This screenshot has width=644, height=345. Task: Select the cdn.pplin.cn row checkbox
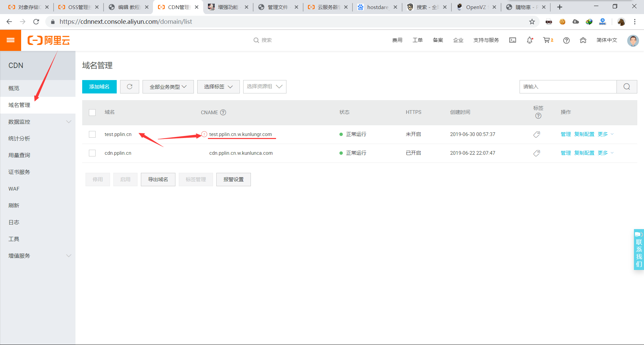[92, 153]
